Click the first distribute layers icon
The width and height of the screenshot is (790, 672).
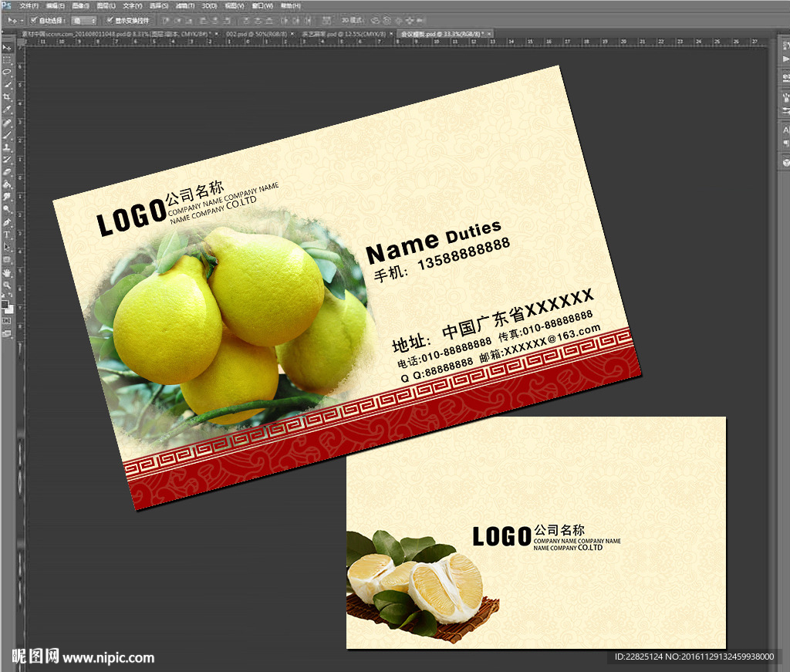click(x=245, y=20)
